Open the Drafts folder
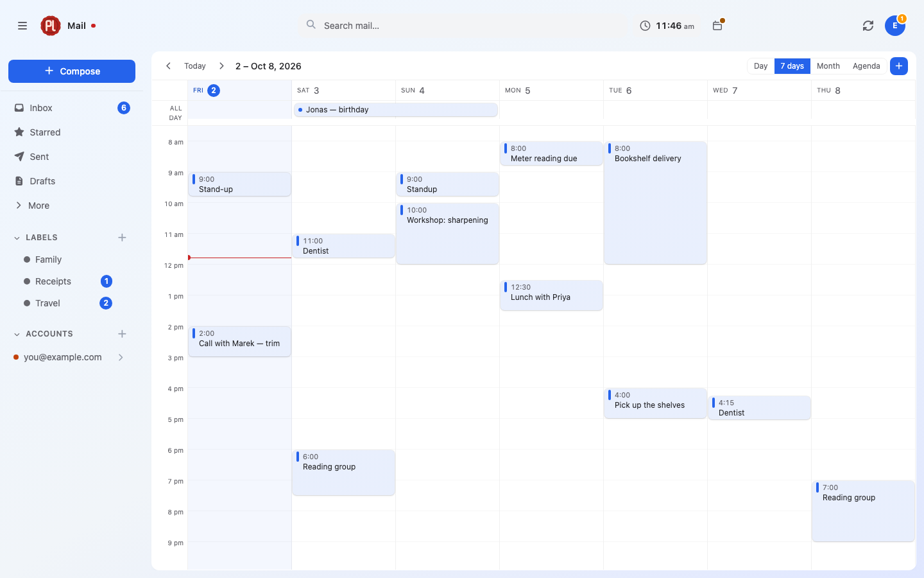Image resolution: width=924 pixels, height=578 pixels. point(72,181)
